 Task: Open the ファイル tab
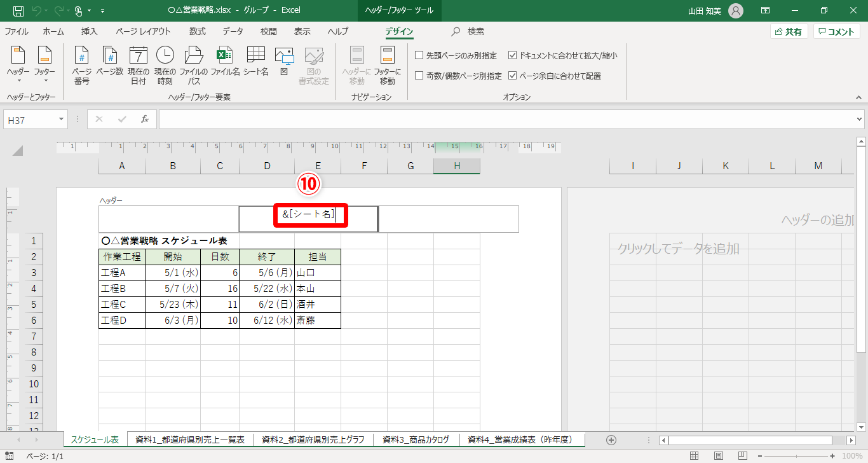[x=17, y=31]
